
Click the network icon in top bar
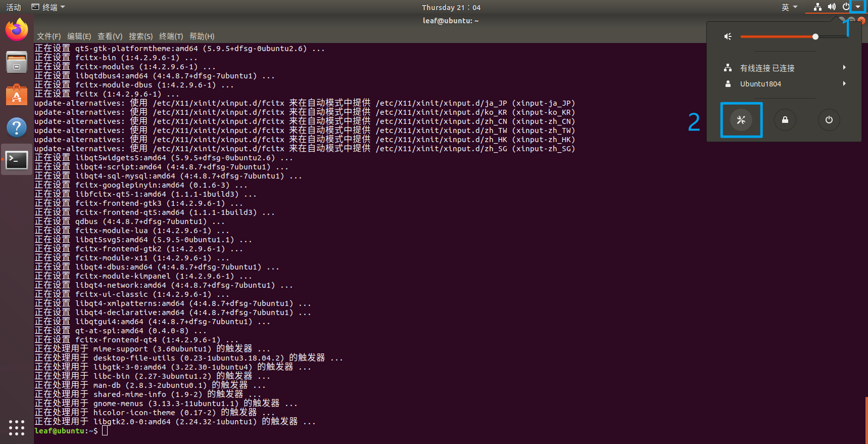tap(817, 7)
